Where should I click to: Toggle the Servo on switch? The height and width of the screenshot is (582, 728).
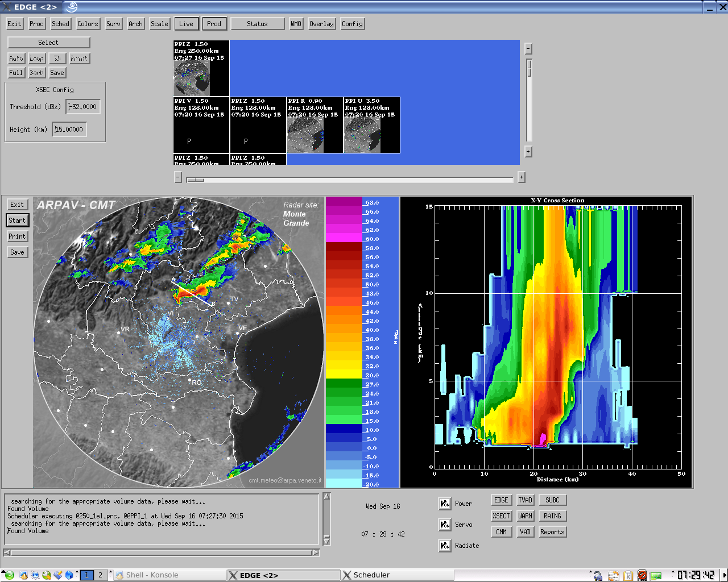(x=445, y=525)
